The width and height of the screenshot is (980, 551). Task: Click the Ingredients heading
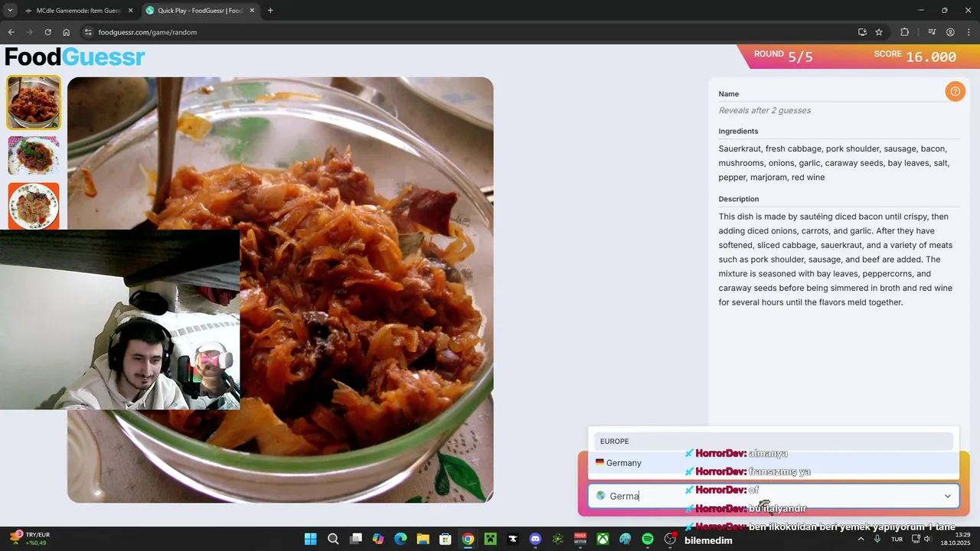pyautogui.click(x=738, y=131)
